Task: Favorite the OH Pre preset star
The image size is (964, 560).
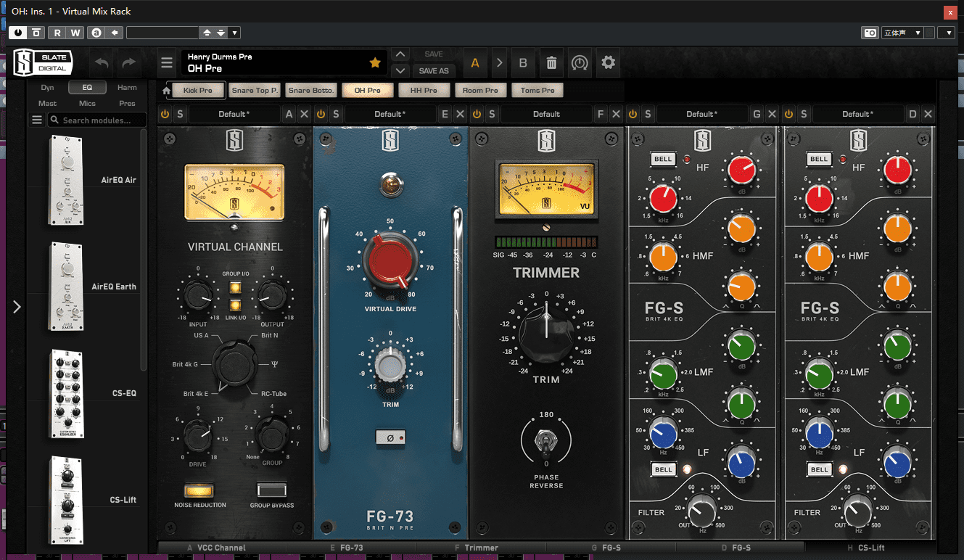Action: (375, 63)
